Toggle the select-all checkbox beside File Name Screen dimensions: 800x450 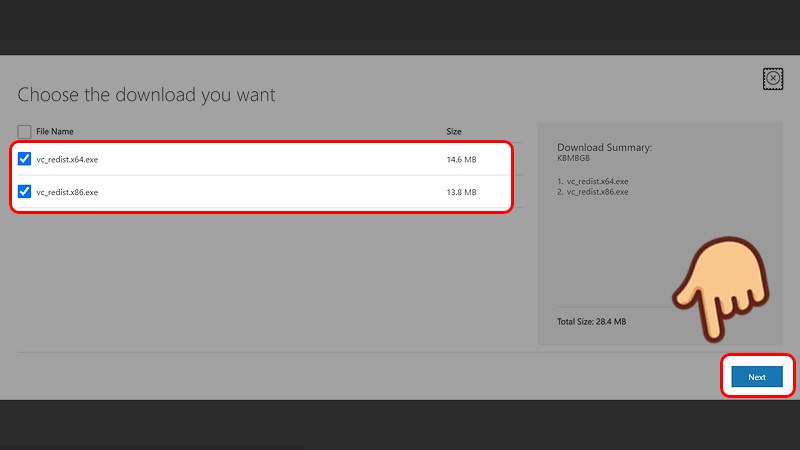(24, 132)
